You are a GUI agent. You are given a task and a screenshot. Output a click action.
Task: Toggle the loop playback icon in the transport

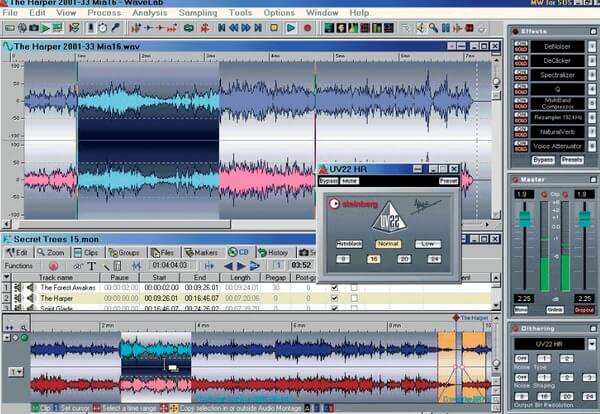(188, 28)
